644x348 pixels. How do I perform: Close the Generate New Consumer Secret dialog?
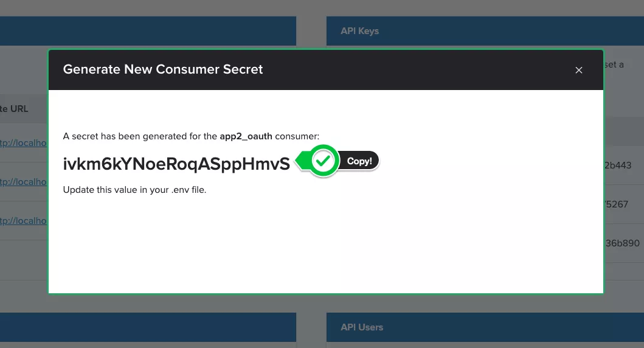(578, 70)
